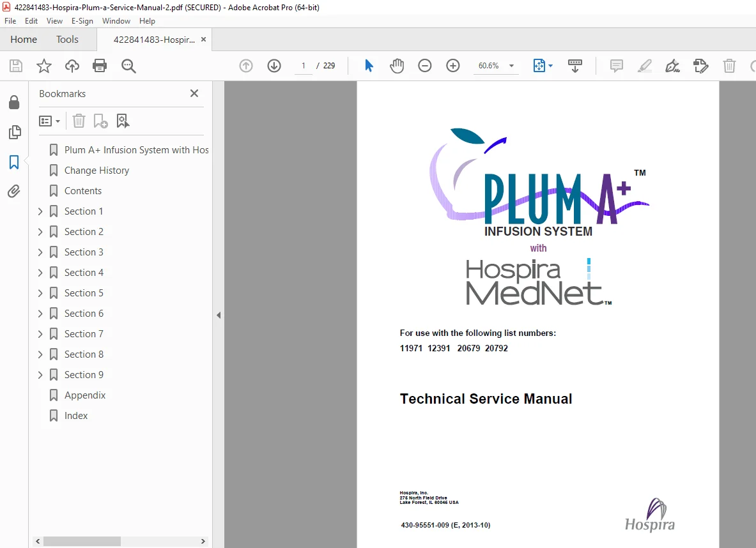The height and width of the screenshot is (548, 756).
Task: Click the upload to cloud icon
Action: pos(72,66)
